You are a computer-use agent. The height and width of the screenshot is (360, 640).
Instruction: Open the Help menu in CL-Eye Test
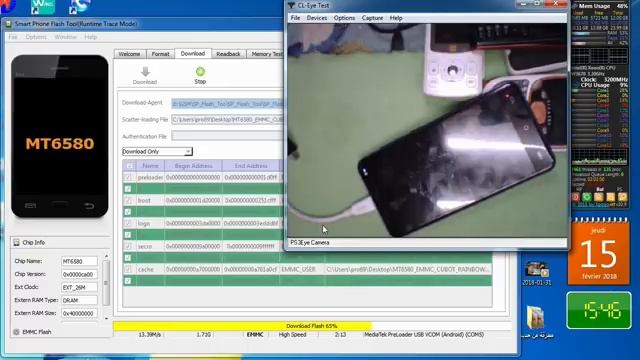396,18
